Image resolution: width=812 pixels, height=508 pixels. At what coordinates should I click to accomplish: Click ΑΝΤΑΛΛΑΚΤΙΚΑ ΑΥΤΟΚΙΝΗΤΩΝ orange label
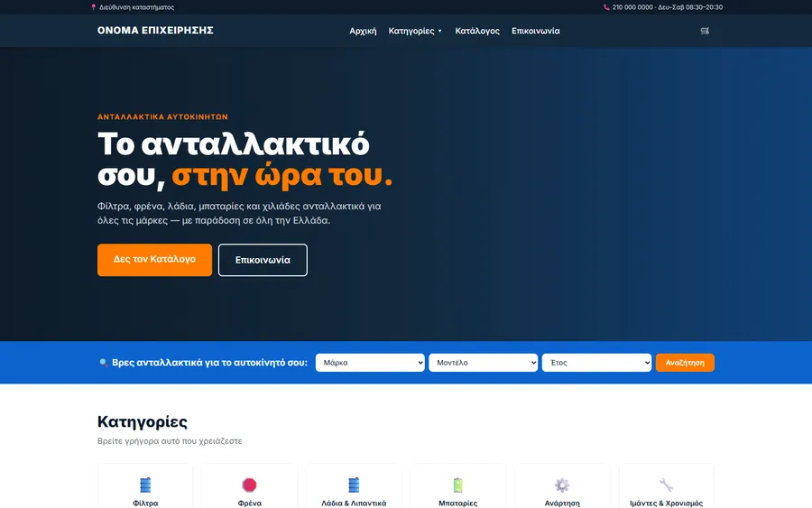point(162,117)
